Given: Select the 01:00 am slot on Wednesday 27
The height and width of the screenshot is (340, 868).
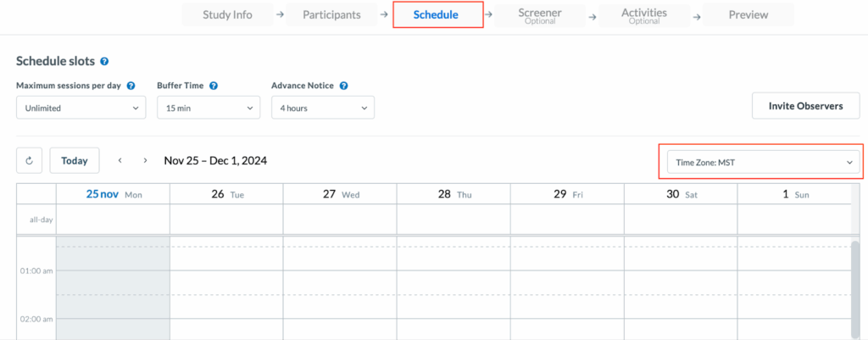Looking at the screenshot, I should (340, 282).
